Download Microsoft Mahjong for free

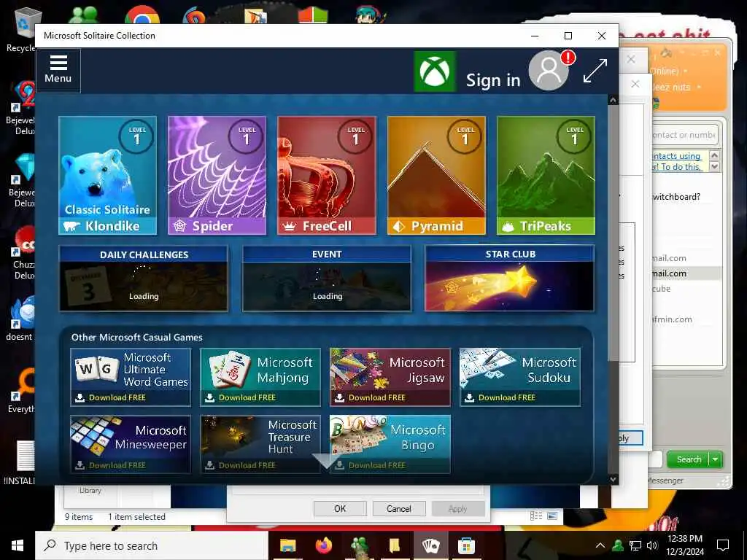(260, 377)
